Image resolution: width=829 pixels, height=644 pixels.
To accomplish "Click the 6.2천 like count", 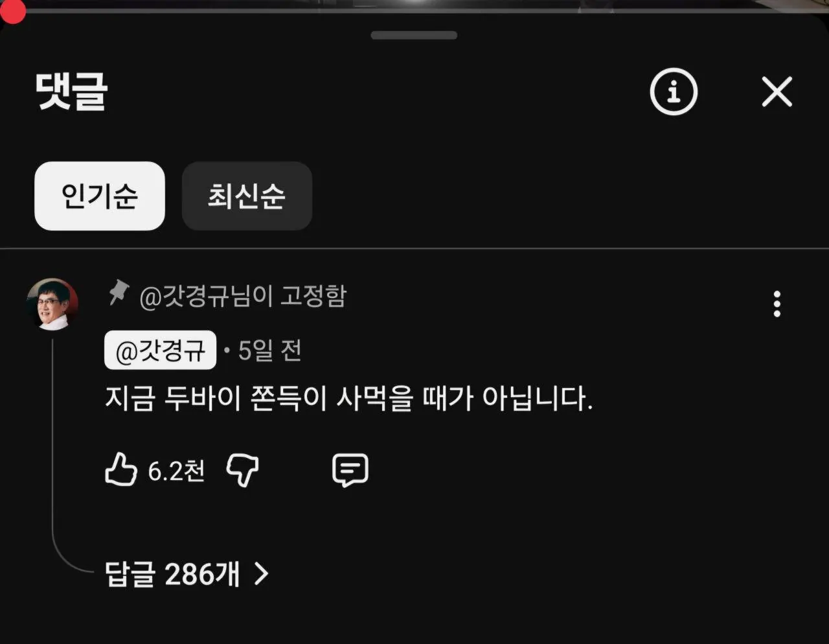I will point(176,471).
